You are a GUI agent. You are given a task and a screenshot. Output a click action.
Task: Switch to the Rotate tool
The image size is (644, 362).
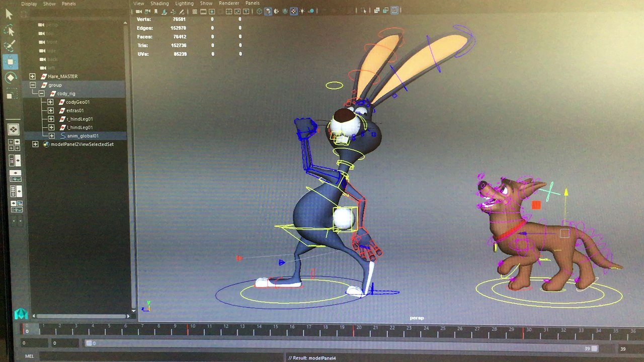point(11,78)
